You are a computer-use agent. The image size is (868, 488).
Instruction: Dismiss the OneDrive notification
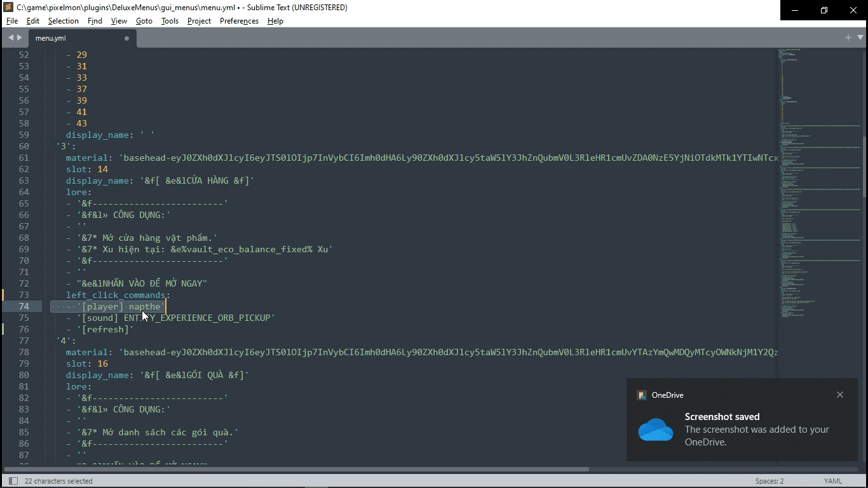(840, 395)
